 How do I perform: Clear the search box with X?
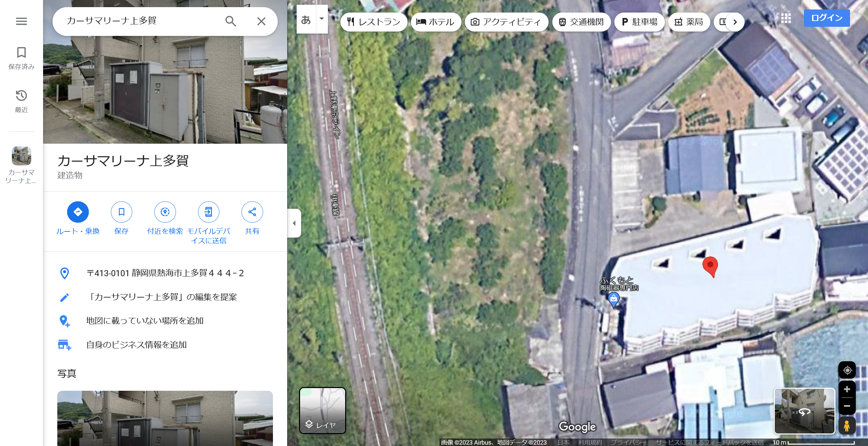pos(261,21)
